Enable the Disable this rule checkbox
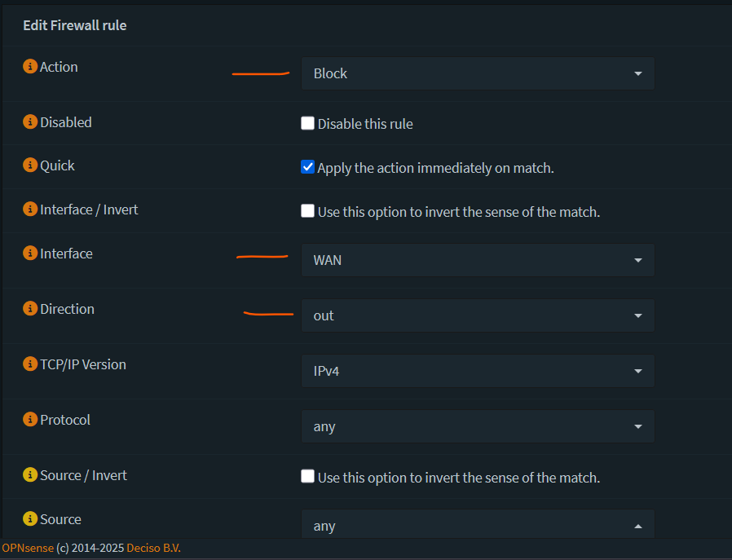Screen dimensions: 732x560 [x=307, y=124]
